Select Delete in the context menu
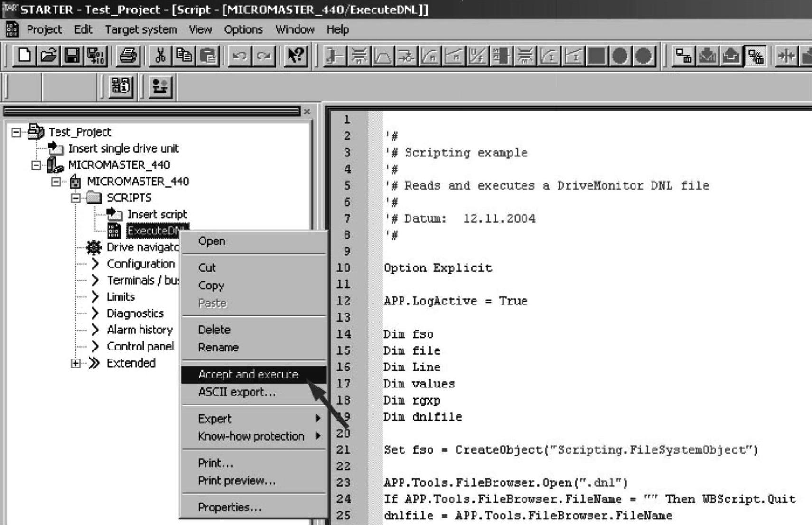Image resolution: width=812 pixels, height=525 pixels. pyautogui.click(x=254, y=330)
